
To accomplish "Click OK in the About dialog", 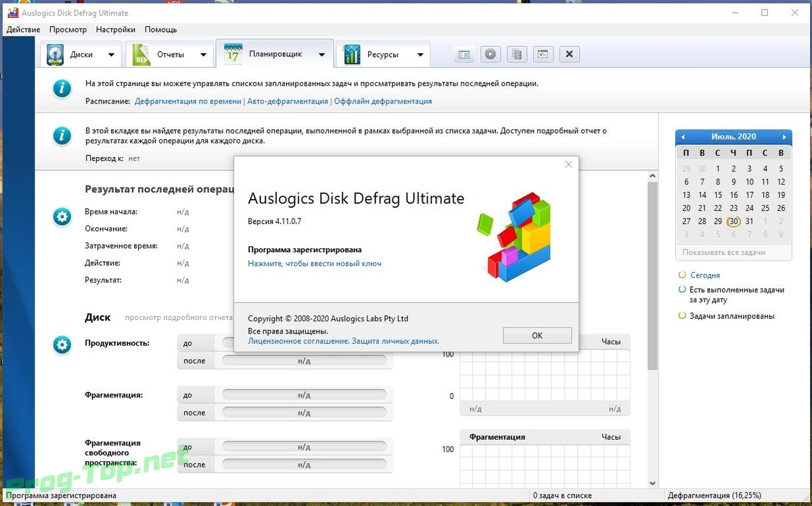I will click(x=537, y=336).
